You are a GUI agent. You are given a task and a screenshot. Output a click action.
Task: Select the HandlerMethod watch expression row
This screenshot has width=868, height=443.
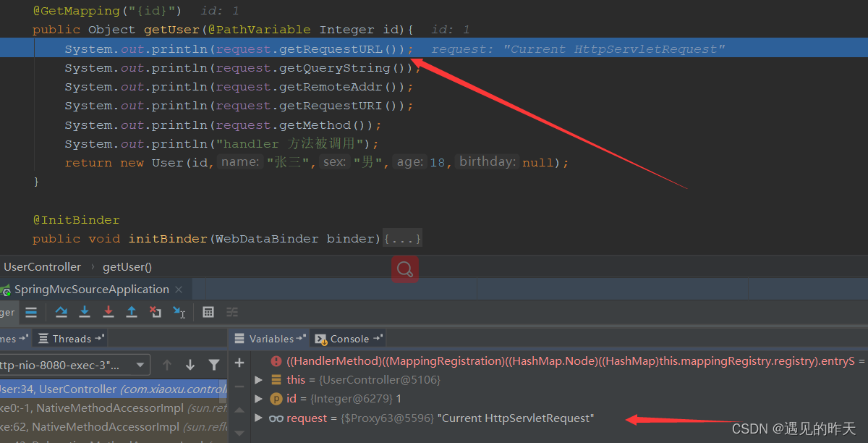561,360
